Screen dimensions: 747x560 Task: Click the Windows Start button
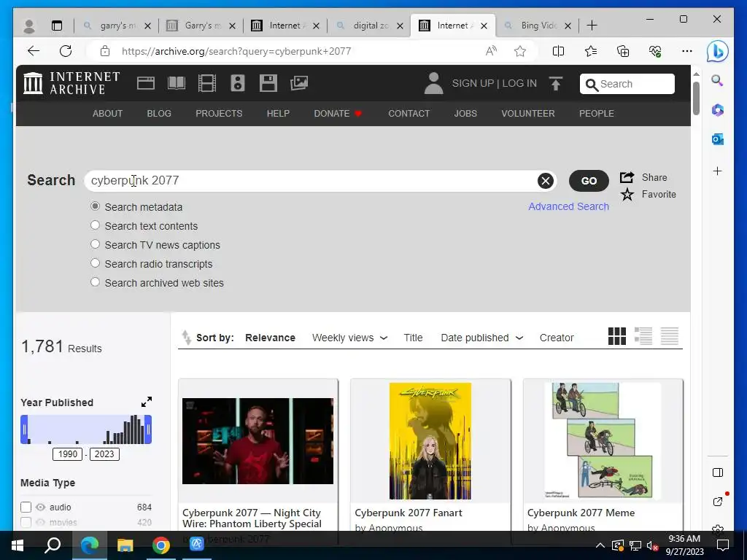pos(18,545)
